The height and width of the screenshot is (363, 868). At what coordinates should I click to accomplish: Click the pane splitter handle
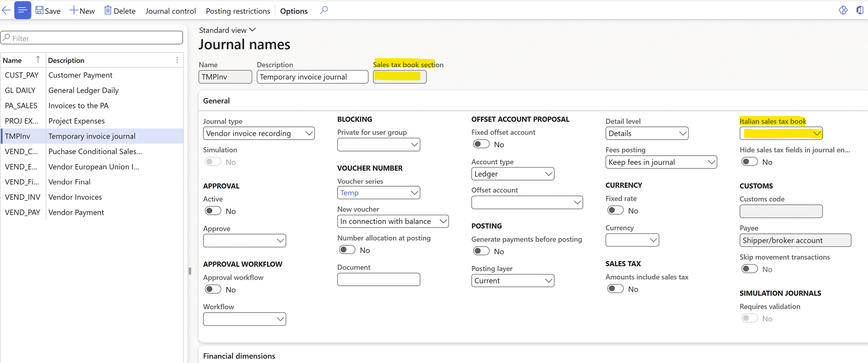point(190,271)
